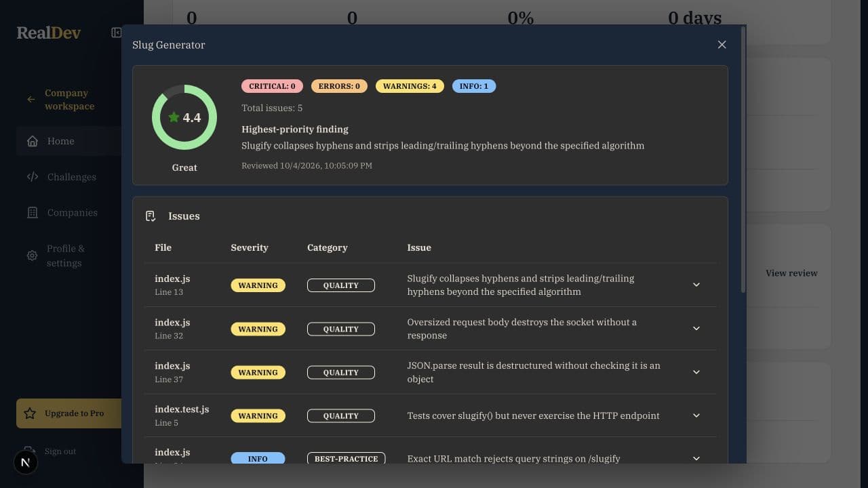Click the Highest-priority finding heading
Image resolution: width=868 pixels, height=488 pixels.
[295, 129]
